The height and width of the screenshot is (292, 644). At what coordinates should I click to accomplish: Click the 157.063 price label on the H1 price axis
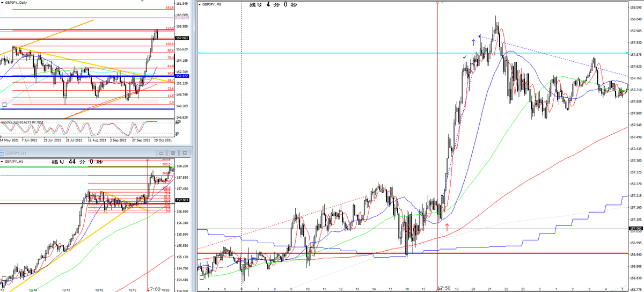pos(182,200)
